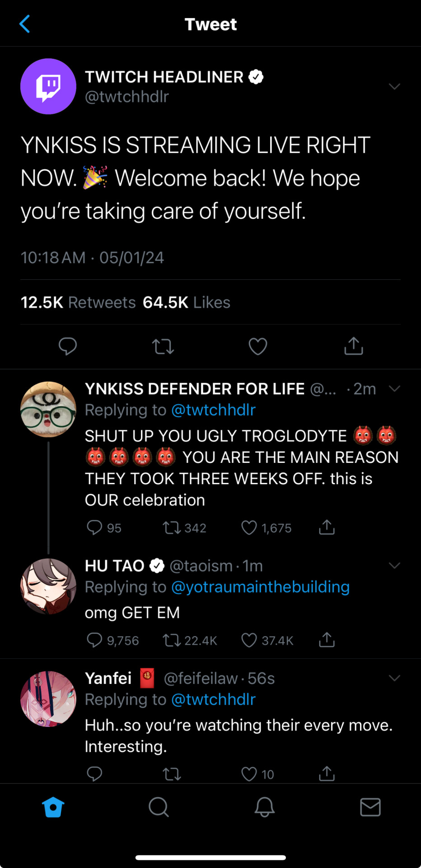This screenshot has width=421, height=868.
Task: Retweet the TWITCH HEADLINER main tweet
Action: point(163,346)
